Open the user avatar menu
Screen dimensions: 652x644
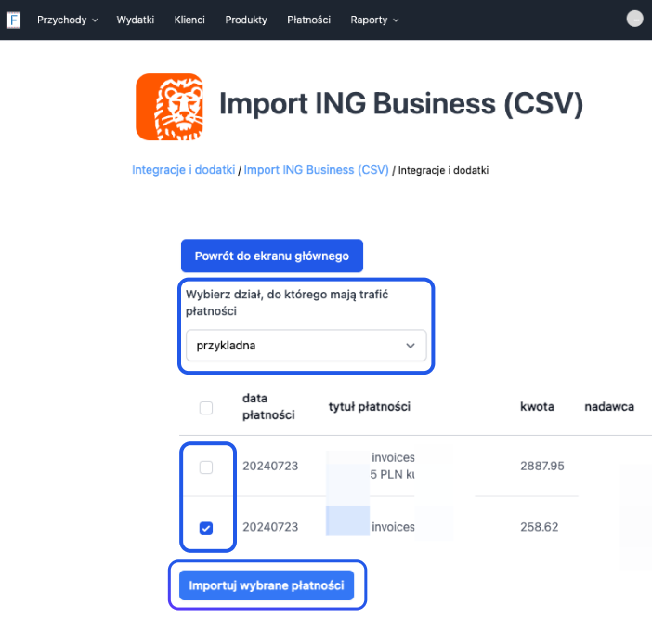click(634, 19)
